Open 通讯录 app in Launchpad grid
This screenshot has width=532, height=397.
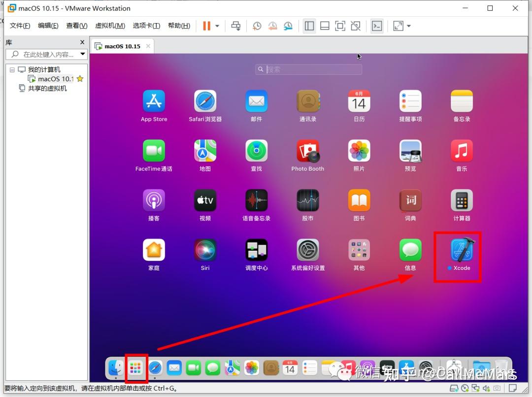[308, 101]
